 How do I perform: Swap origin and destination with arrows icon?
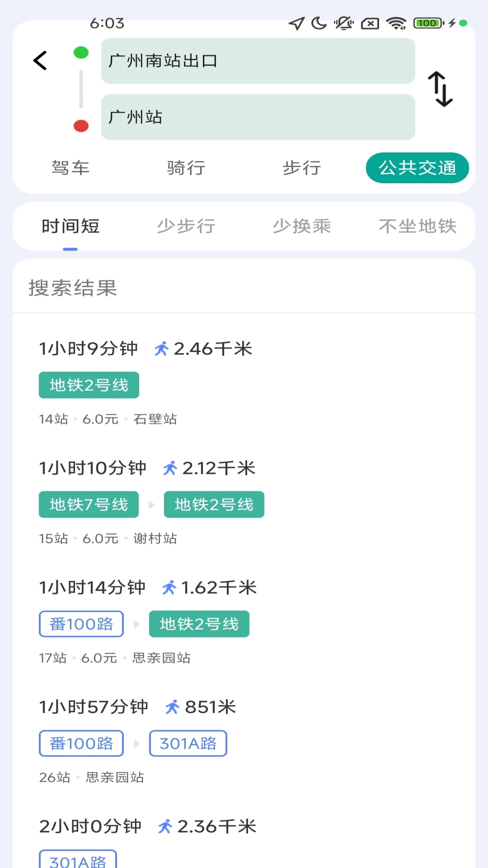tap(440, 89)
